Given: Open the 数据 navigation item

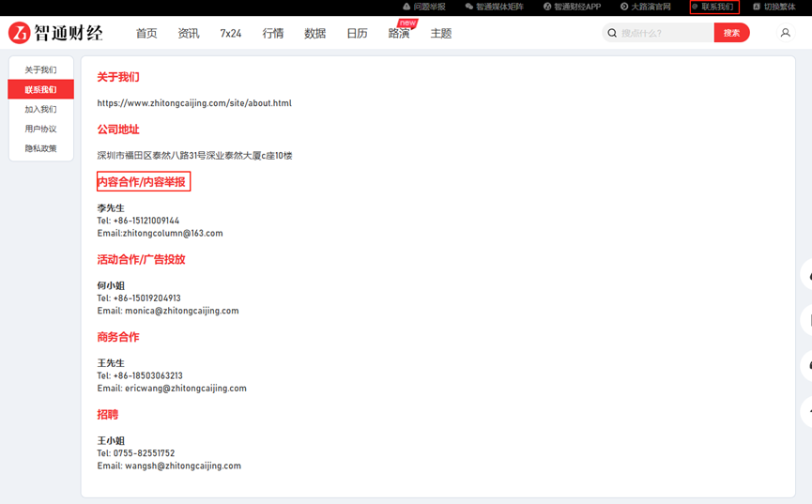Looking at the screenshot, I should (x=314, y=33).
